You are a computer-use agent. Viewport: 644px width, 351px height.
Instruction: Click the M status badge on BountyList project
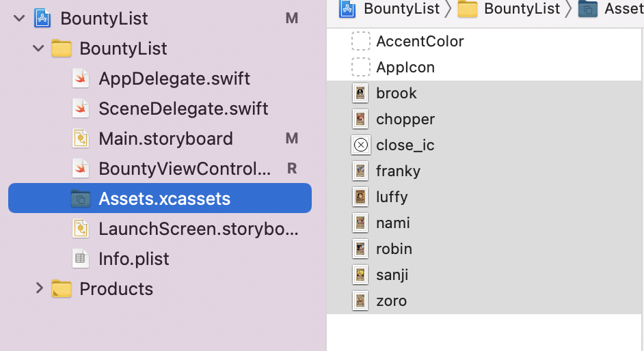tap(292, 18)
